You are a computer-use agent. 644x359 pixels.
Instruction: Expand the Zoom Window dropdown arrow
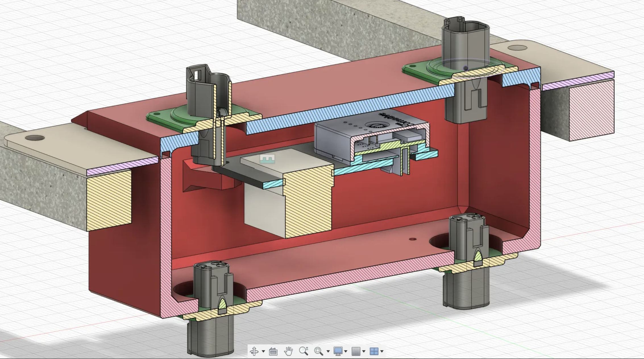[x=328, y=352]
